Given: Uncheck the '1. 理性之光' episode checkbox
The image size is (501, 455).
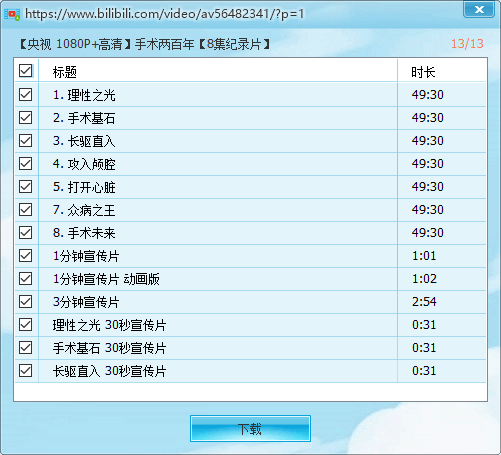Looking at the screenshot, I should tap(26, 95).
